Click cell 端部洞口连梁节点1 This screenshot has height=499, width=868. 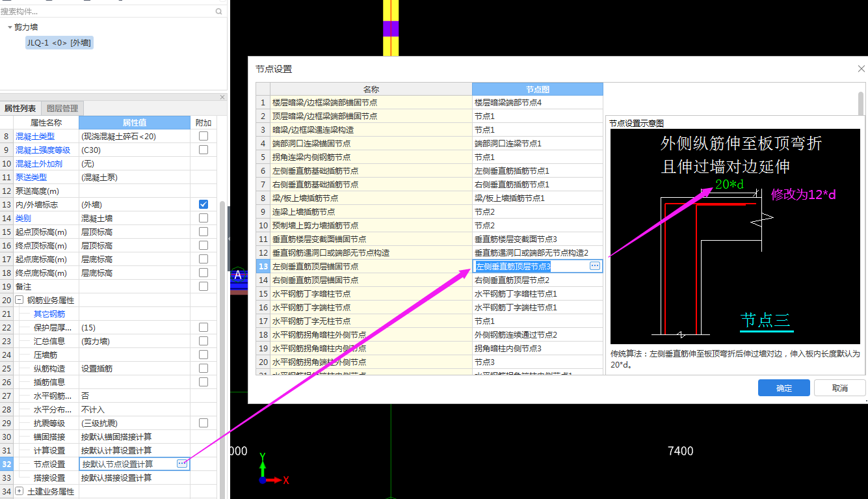tap(538, 143)
